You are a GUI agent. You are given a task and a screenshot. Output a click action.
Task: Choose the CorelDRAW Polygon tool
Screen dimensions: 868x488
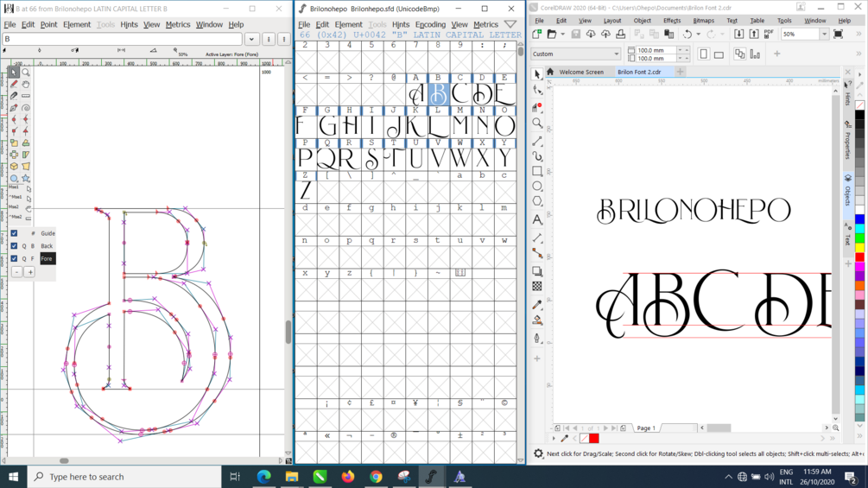pyautogui.click(x=537, y=201)
